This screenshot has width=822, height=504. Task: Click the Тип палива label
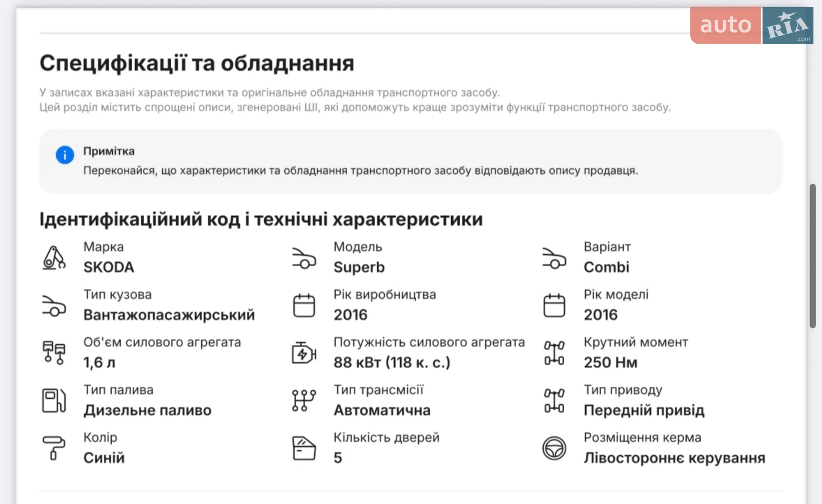tap(119, 390)
